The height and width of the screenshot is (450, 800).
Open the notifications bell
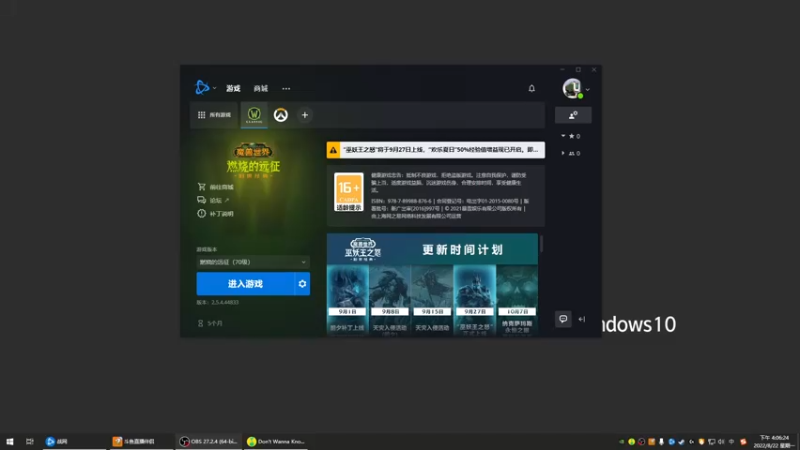click(532, 88)
